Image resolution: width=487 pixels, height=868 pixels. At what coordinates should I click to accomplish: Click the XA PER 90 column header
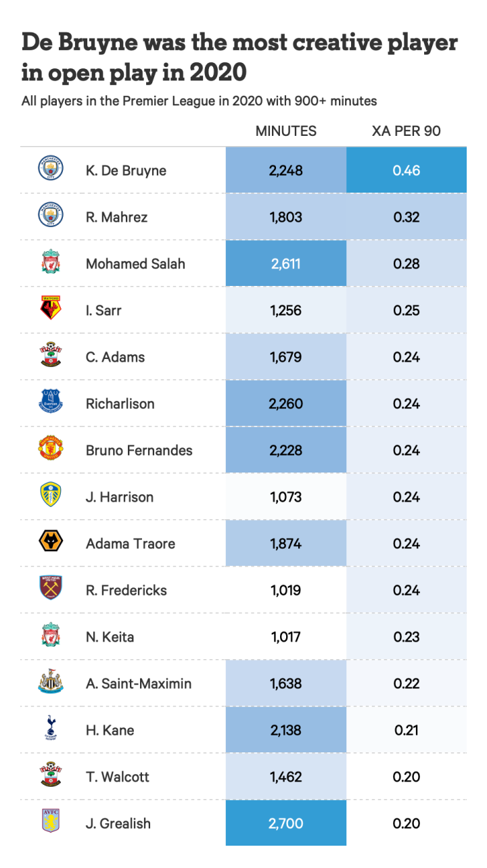pos(406,131)
